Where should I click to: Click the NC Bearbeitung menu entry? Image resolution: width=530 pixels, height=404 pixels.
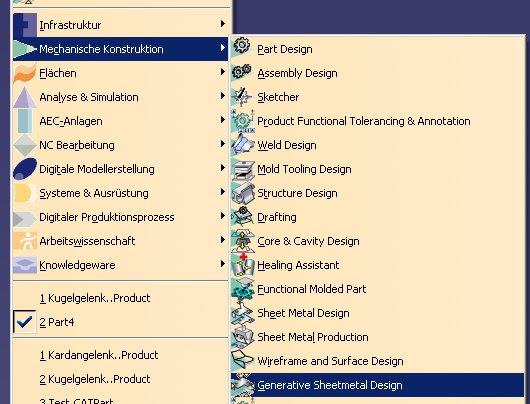point(120,145)
